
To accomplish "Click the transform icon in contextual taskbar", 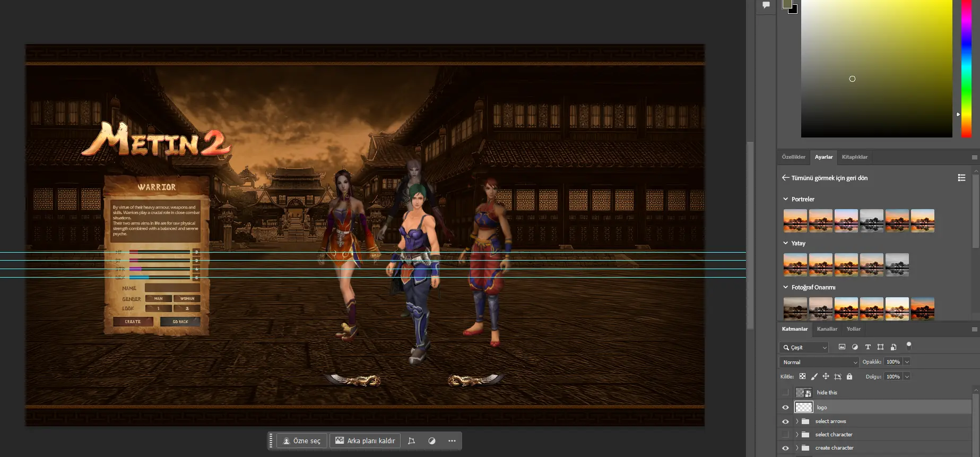I will pyautogui.click(x=411, y=441).
